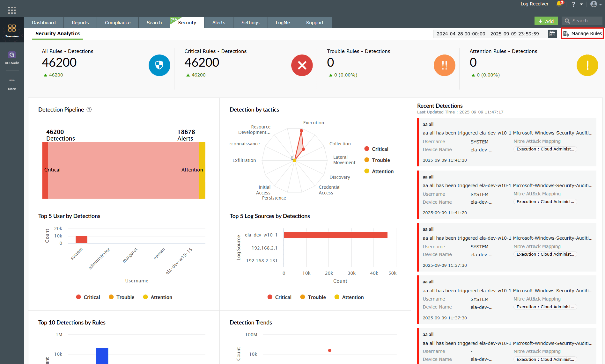Click the Detection Pipeline help icon

point(89,109)
